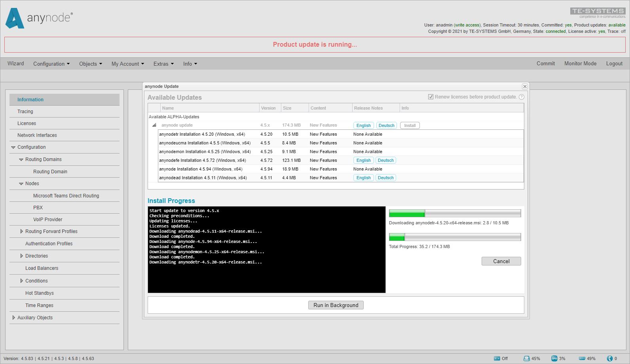This screenshot has width=630, height=364.
Task: Expand Routing Forward Profiles node
Action: click(22, 231)
